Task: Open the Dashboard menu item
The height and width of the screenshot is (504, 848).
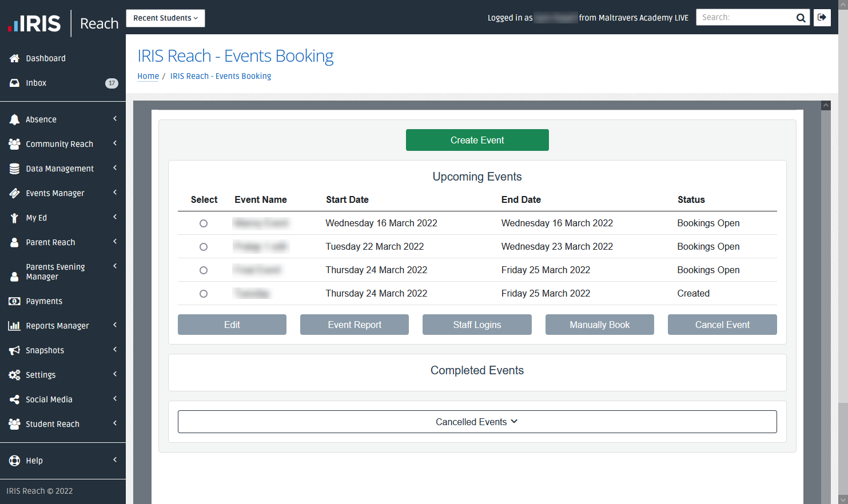Action: [x=63, y=58]
